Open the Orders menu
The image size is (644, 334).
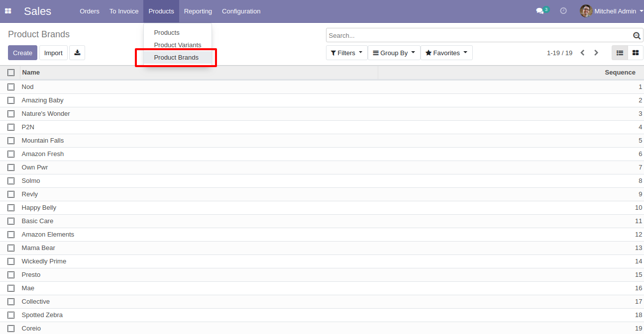tap(90, 11)
